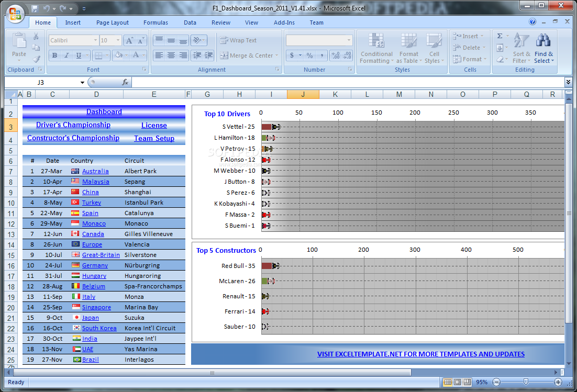Open the Number Format combo box

point(319,40)
